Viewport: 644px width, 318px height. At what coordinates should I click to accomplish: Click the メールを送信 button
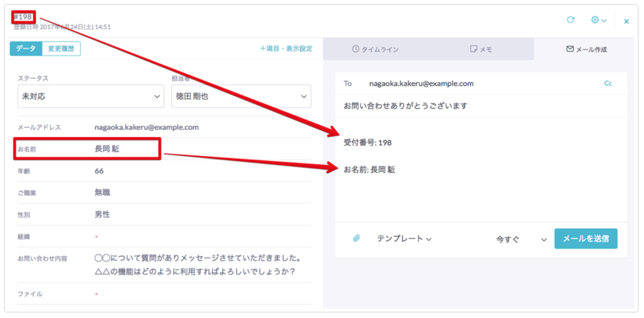(x=586, y=238)
